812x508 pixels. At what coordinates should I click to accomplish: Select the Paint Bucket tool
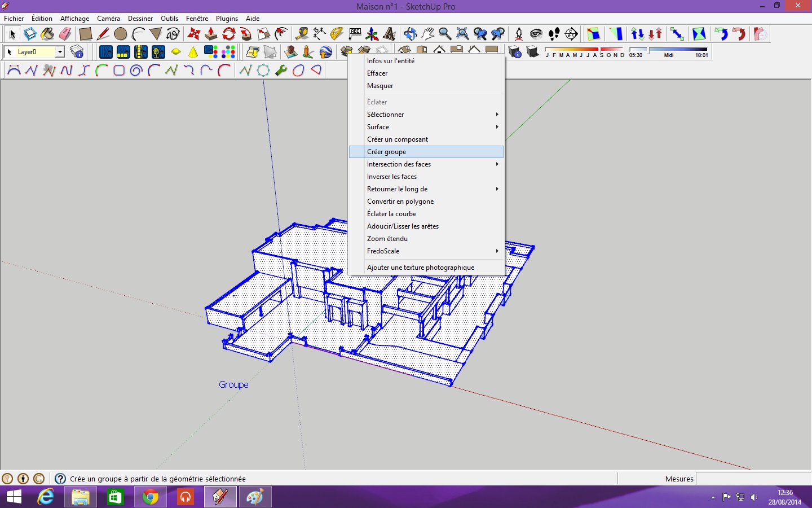pos(47,34)
